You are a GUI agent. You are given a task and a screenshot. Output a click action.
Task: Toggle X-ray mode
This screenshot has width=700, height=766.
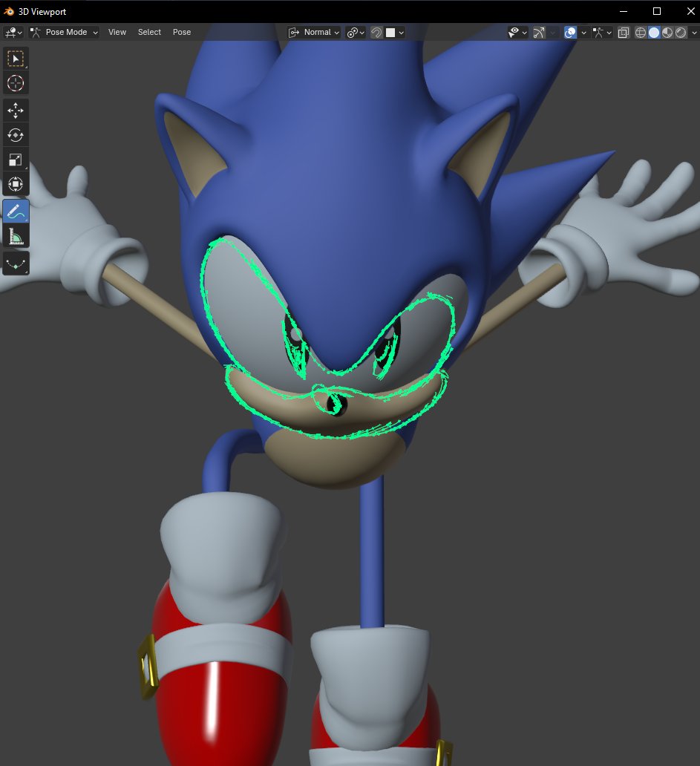624,32
